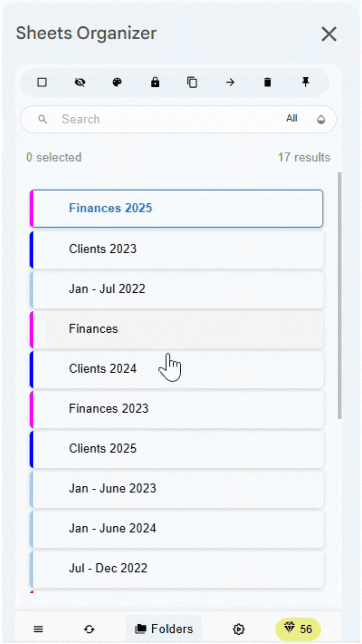Open the color filter droplet
The width and height of the screenshot is (362, 644).
321,119
